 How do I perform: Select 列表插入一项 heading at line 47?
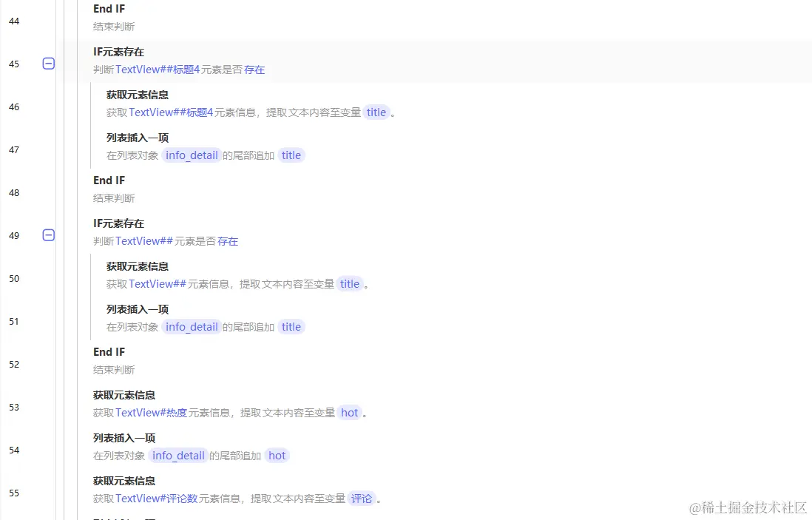[138, 138]
